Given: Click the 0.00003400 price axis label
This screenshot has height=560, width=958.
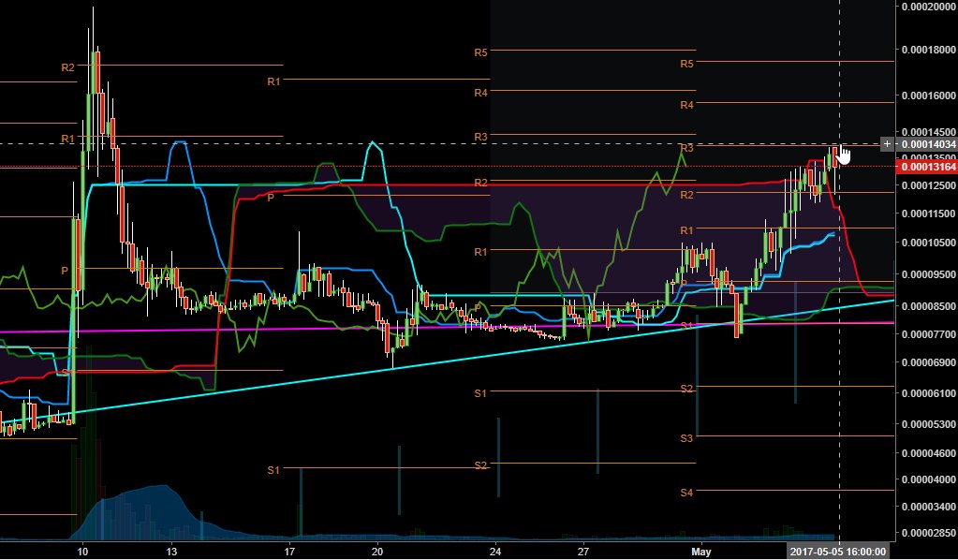Looking at the screenshot, I should [x=929, y=507].
